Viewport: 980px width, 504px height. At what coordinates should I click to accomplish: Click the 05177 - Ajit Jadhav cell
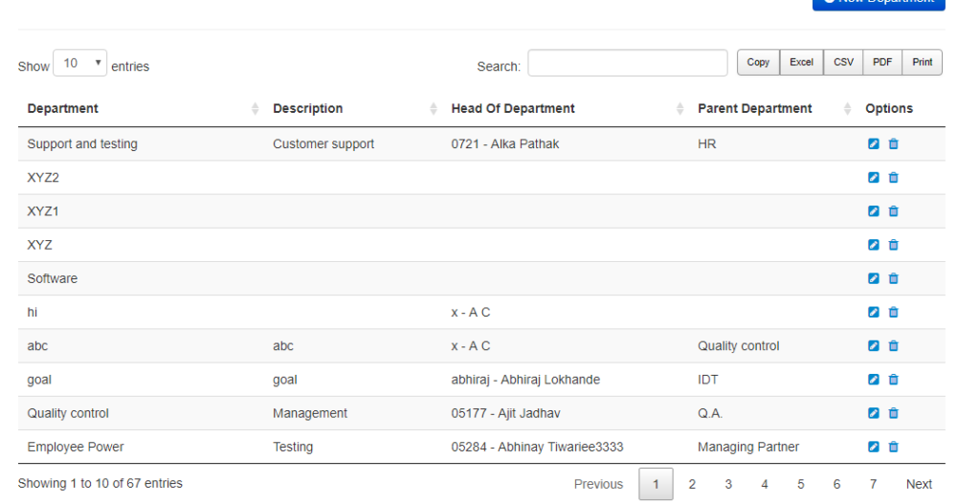pos(505,413)
